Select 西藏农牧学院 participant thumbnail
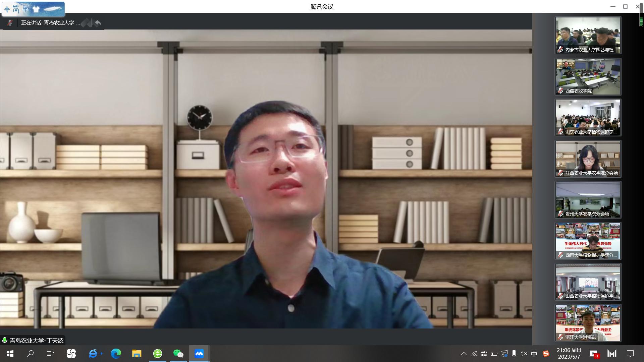Viewport: 644px width, 362px height. coord(588,76)
